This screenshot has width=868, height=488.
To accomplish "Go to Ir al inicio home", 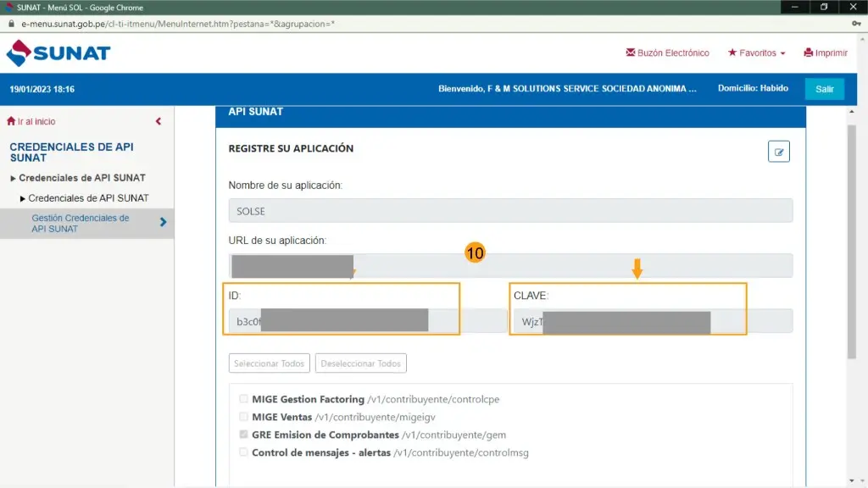I will point(31,121).
